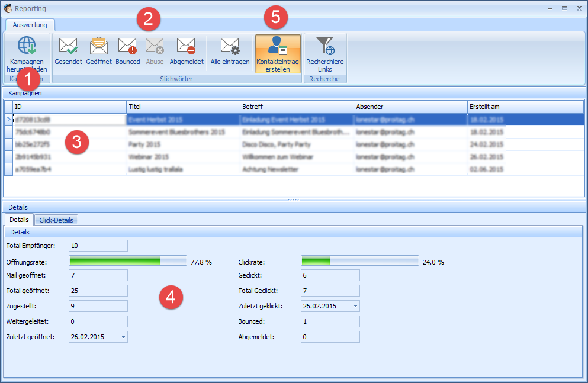
Task: Click the Alle eintragen gear-envelope icon
Action: pyautogui.click(x=230, y=46)
